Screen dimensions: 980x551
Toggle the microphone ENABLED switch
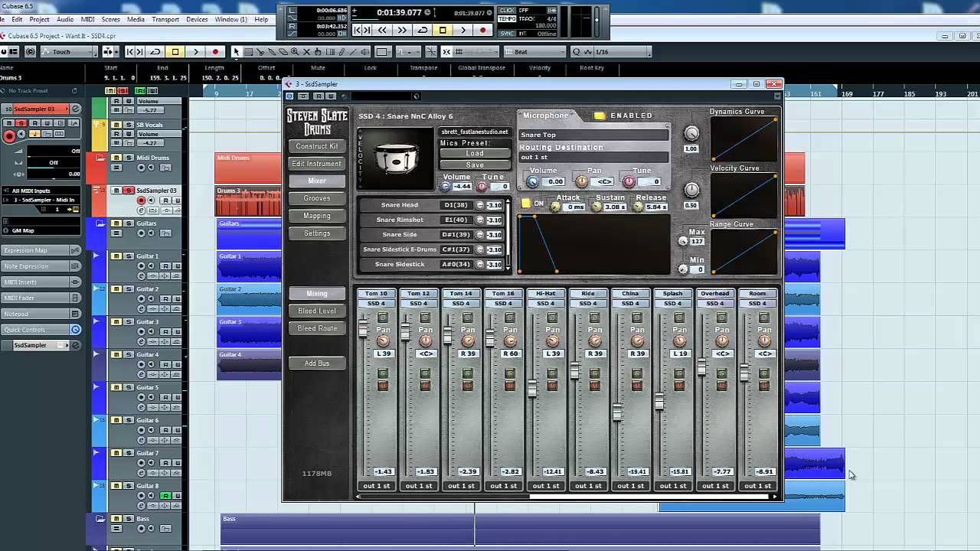(x=599, y=116)
